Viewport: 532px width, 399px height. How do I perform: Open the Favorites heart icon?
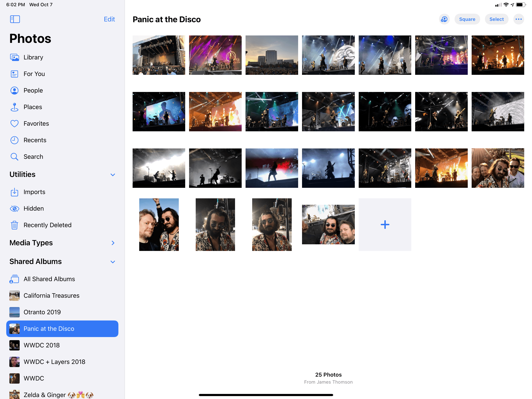click(14, 124)
